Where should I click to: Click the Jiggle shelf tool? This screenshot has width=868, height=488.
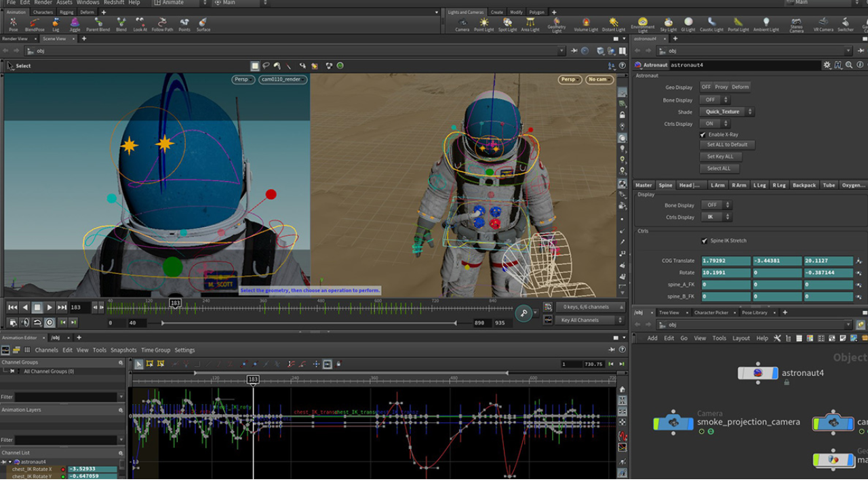75,24
